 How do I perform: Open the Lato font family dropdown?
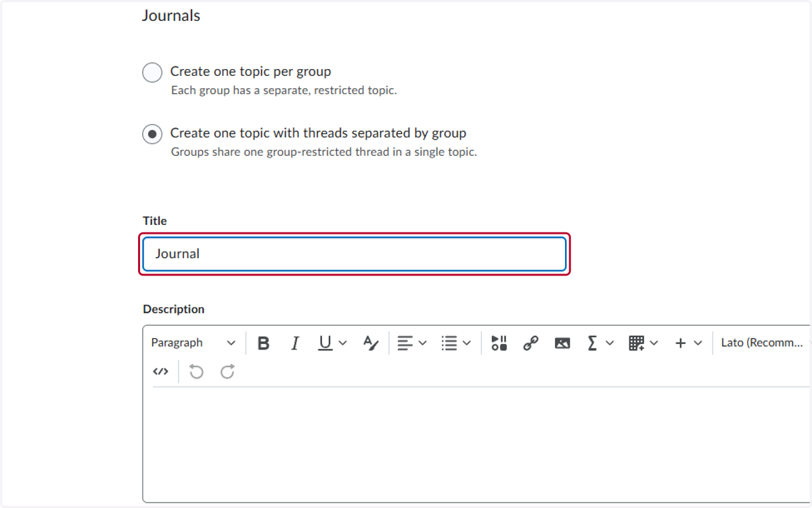(764, 343)
